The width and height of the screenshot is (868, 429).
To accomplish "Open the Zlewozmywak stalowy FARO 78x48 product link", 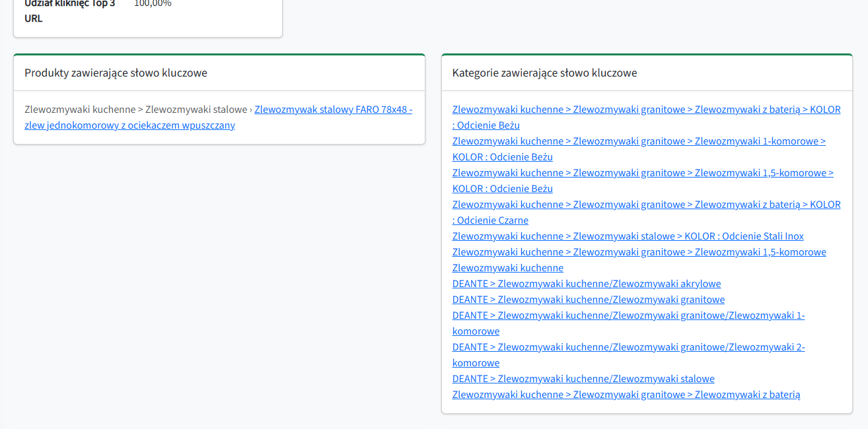I will click(x=333, y=110).
